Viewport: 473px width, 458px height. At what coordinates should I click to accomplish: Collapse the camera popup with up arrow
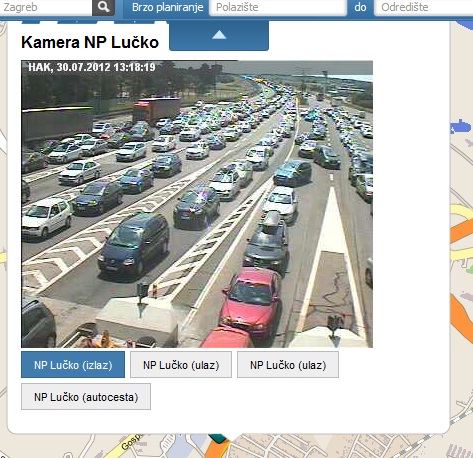[x=219, y=36]
